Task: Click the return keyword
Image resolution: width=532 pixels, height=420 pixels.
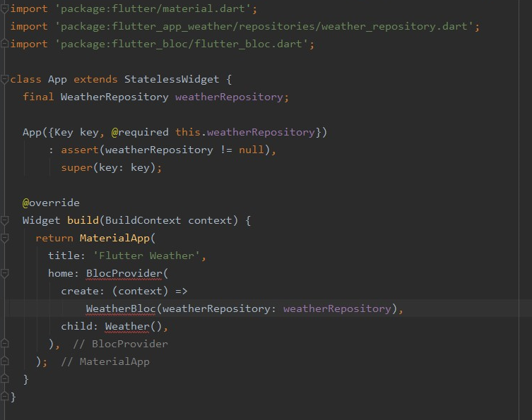Action: (54, 238)
